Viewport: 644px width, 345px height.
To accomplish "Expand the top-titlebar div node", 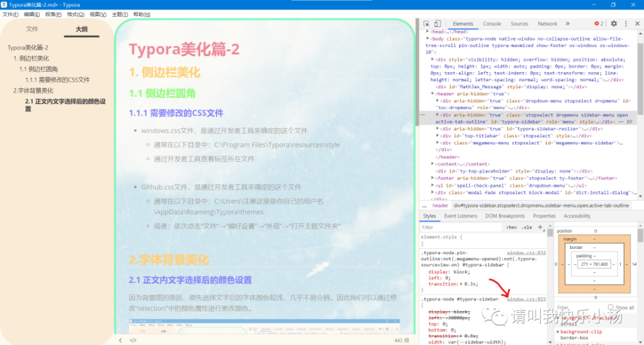I will pos(437,135).
